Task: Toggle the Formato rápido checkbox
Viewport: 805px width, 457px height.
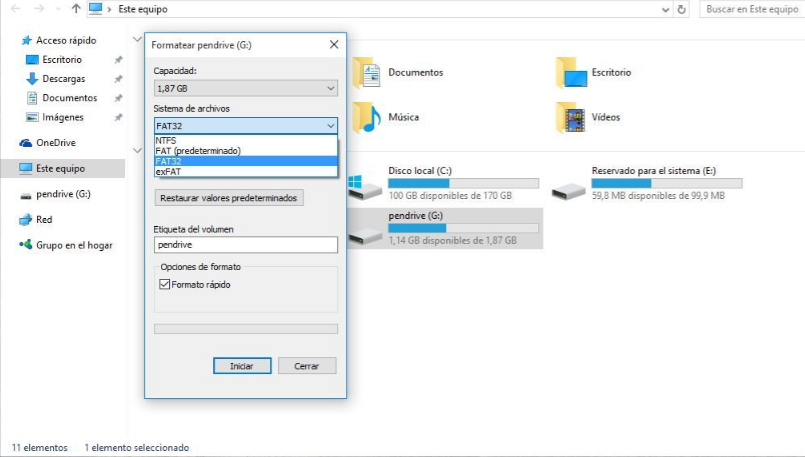Action: pyautogui.click(x=165, y=285)
